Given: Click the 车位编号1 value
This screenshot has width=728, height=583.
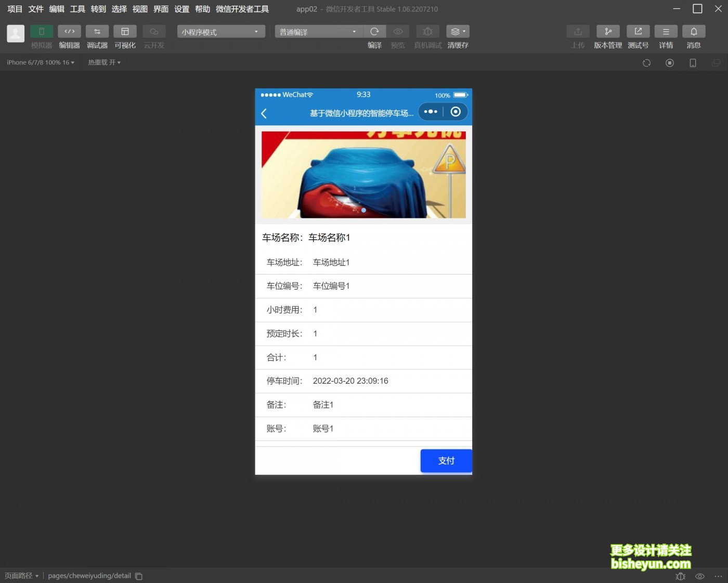Looking at the screenshot, I should [331, 286].
